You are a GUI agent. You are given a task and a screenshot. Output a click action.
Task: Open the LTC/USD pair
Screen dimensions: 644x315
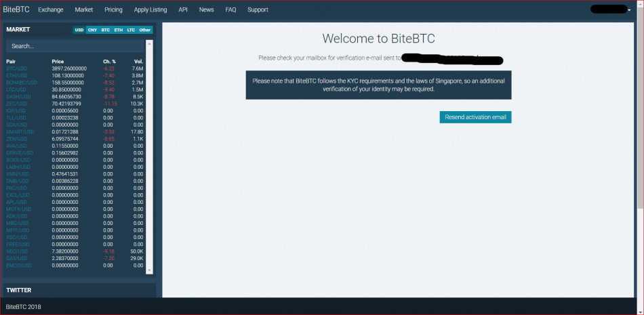16,89
